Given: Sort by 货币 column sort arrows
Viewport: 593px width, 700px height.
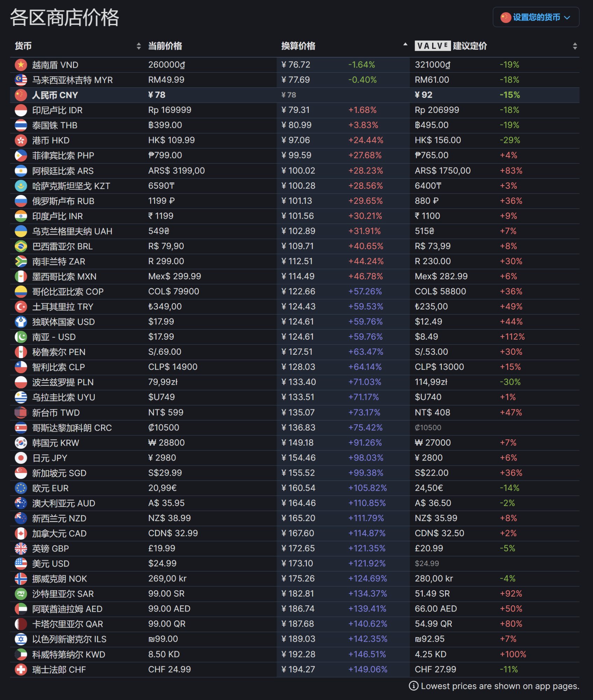Looking at the screenshot, I should [139, 46].
